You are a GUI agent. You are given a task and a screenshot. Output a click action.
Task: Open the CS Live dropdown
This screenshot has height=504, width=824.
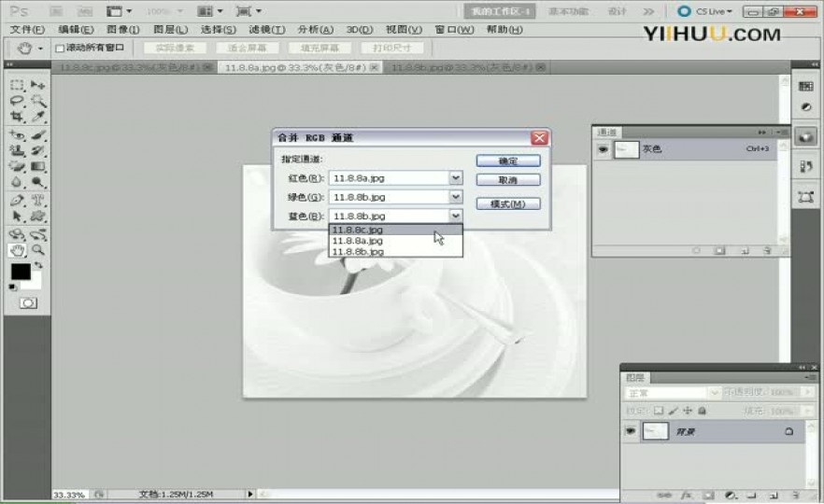tap(704, 11)
